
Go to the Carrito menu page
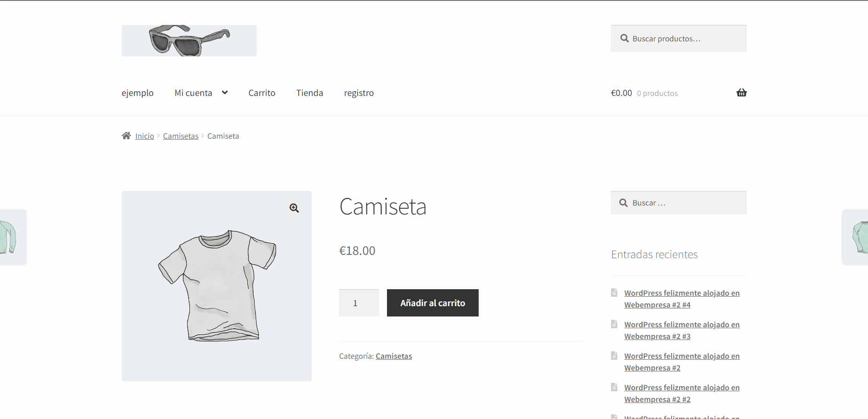[262, 93]
